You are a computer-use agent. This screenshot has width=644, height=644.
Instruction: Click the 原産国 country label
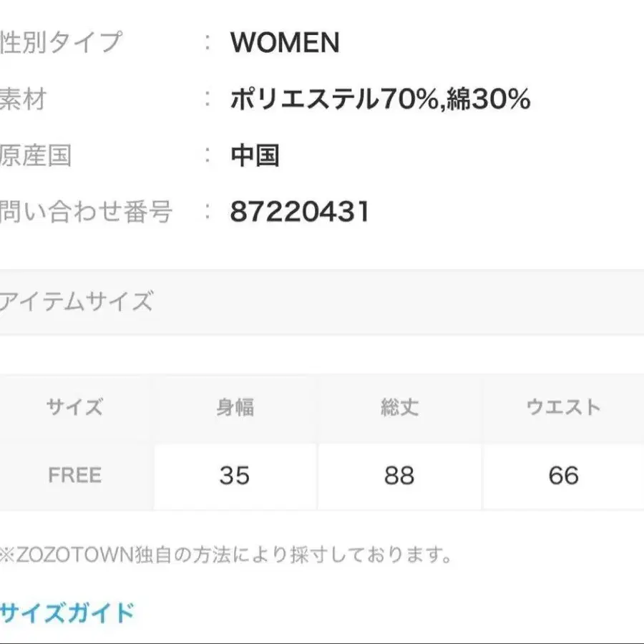click(36, 155)
